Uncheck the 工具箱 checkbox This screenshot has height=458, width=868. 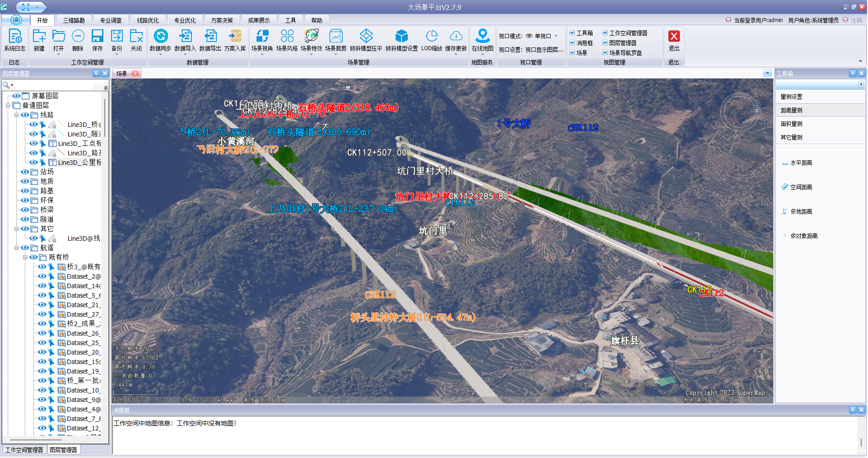coord(572,33)
